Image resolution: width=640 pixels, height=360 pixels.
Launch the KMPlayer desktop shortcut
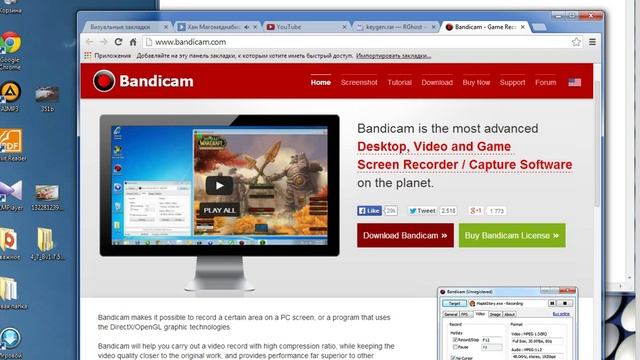[x=11, y=195]
